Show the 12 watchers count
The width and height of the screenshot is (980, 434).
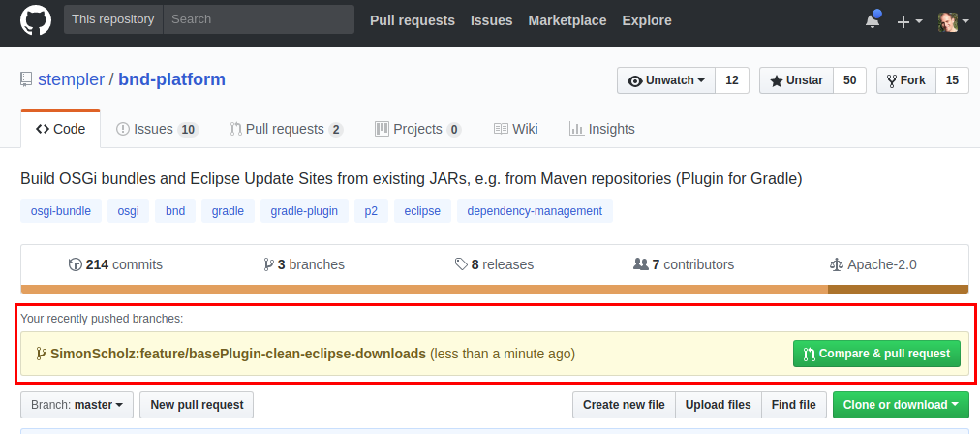coord(732,80)
